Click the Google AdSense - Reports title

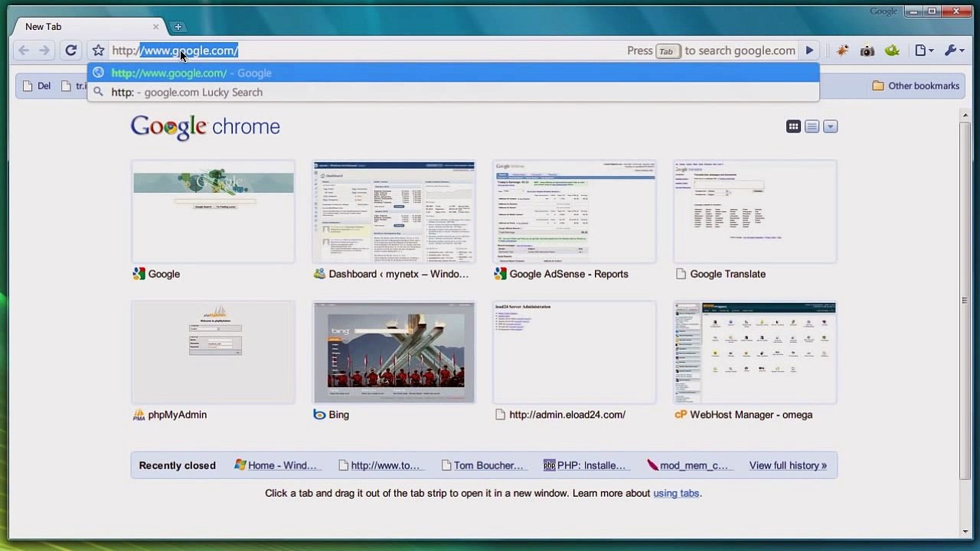click(x=569, y=274)
